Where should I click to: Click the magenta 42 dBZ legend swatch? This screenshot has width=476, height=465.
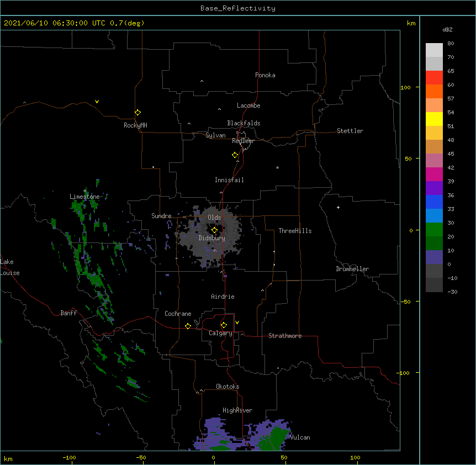(x=434, y=174)
